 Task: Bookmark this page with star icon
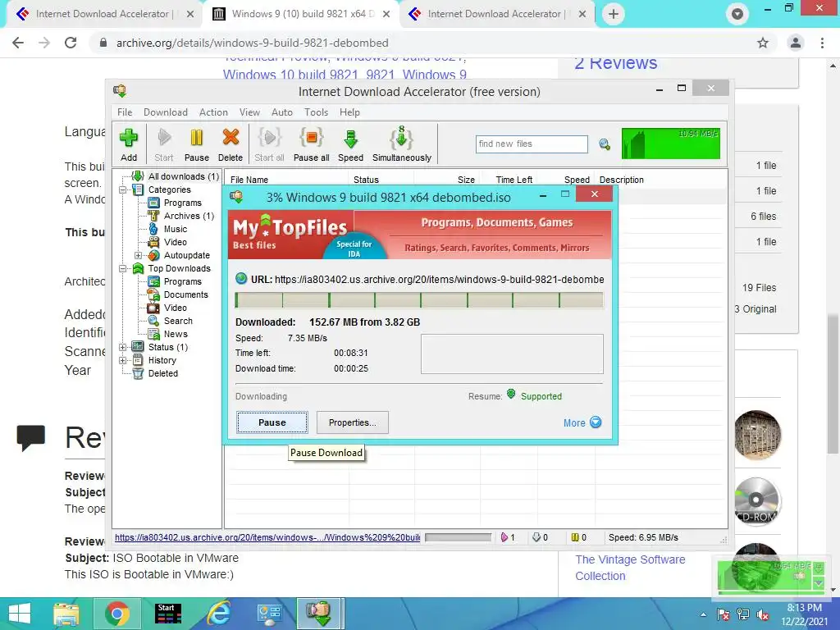coord(763,43)
